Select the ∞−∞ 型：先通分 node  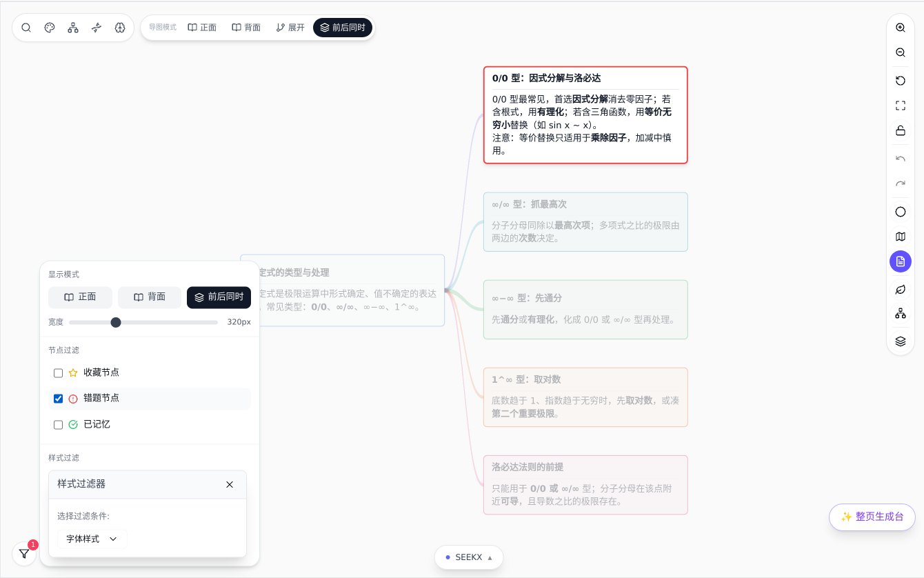(585, 310)
